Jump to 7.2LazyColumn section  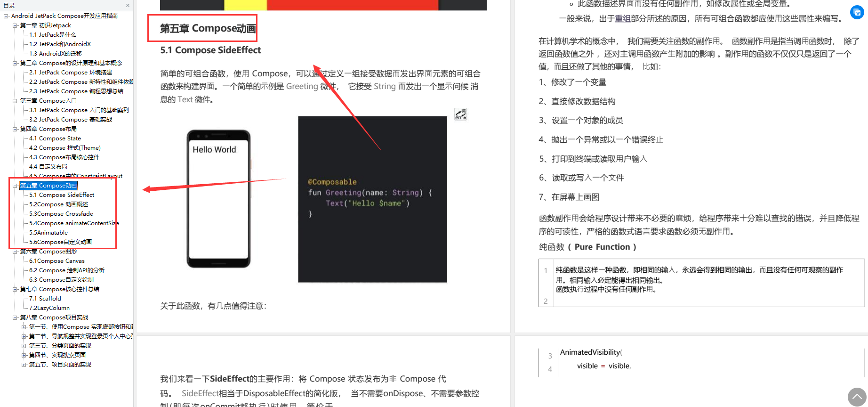pos(49,308)
